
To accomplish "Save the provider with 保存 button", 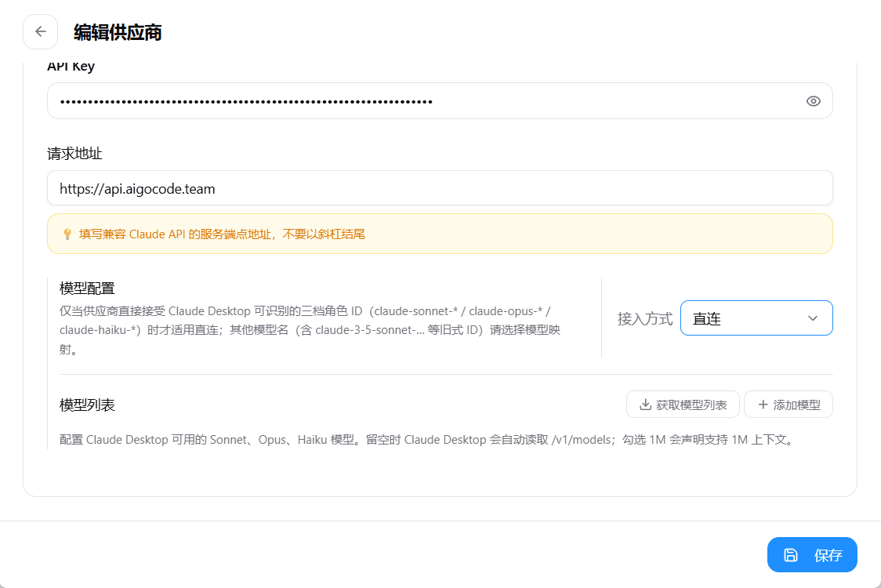I will 812,555.
